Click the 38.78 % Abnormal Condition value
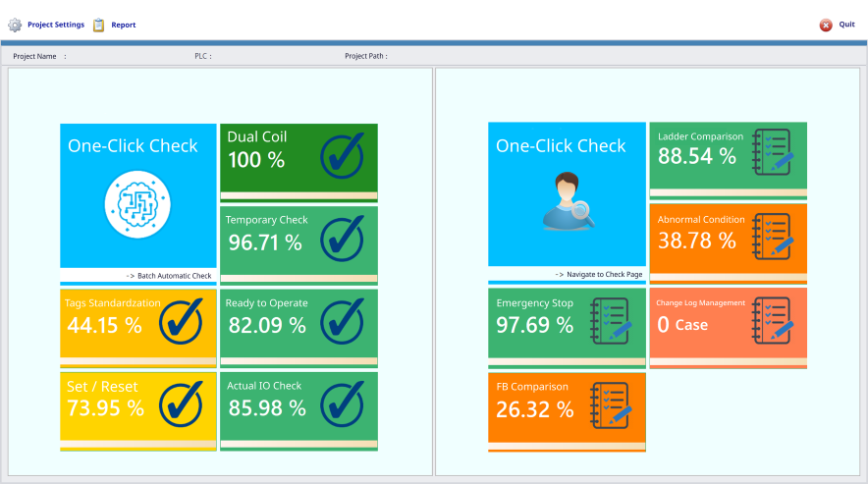 (x=696, y=241)
